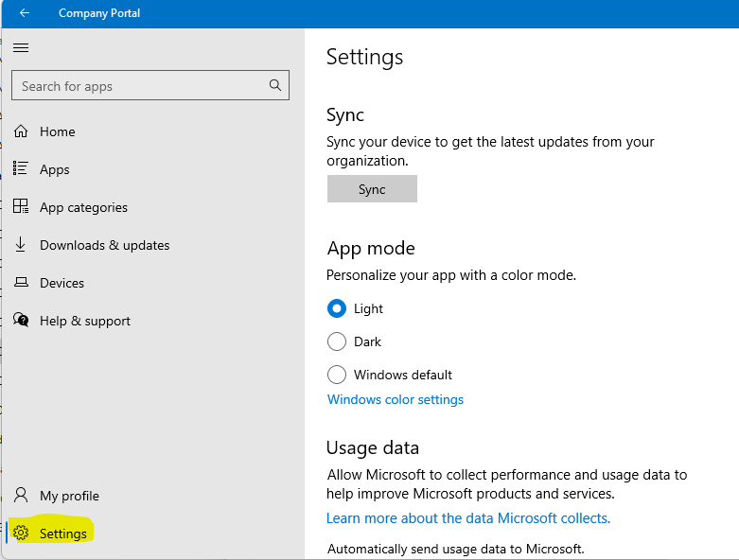
Task: Open the Devices page label
Action: [x=62, y=283]
